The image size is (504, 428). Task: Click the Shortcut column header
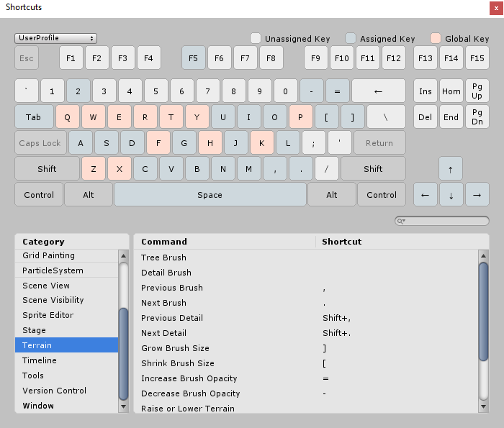(x=402, y=242)
